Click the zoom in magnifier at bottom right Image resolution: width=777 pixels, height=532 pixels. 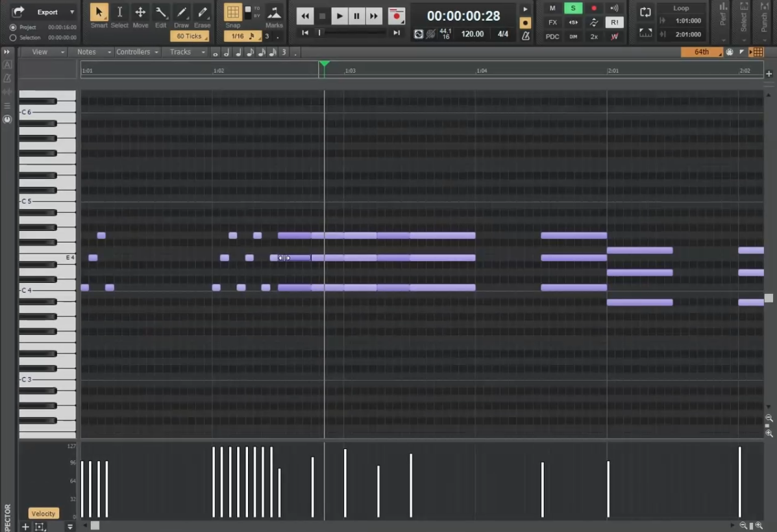click(759, 526)
